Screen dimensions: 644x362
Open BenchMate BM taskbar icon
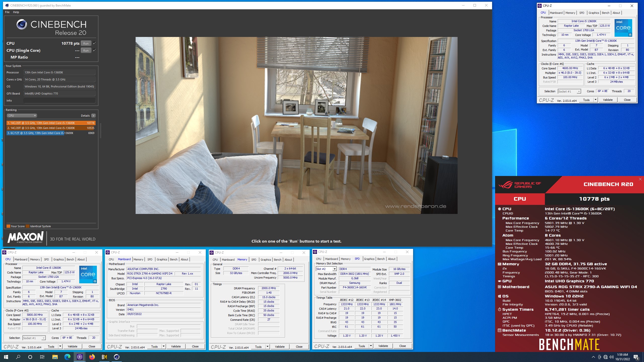tap(104, 357)
